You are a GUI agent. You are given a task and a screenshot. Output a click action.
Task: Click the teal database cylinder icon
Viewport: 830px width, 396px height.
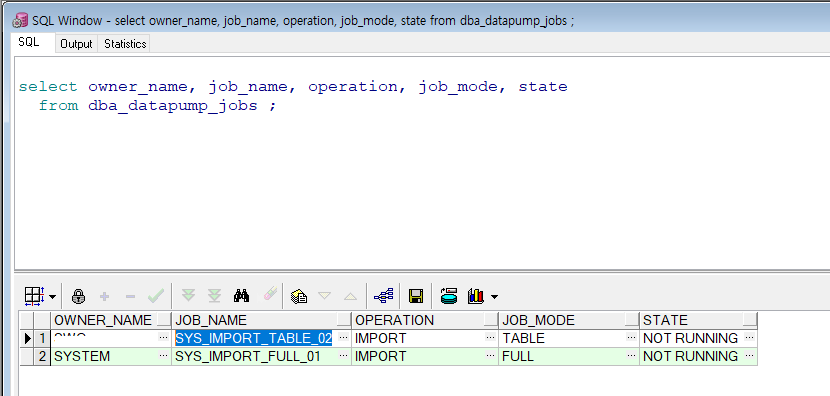point(449,296)
